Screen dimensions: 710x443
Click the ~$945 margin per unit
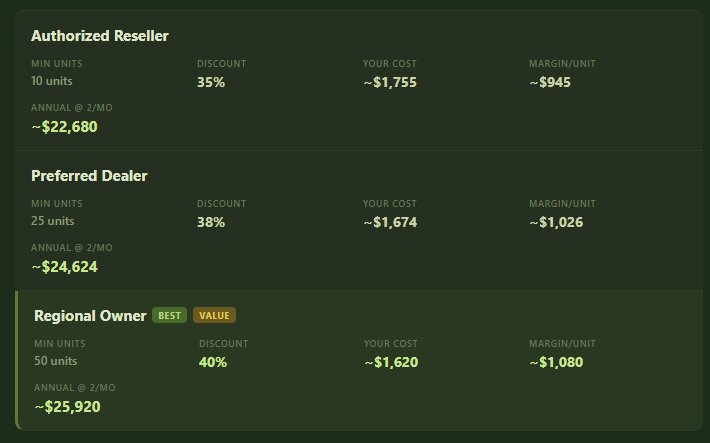click(550, 82)
